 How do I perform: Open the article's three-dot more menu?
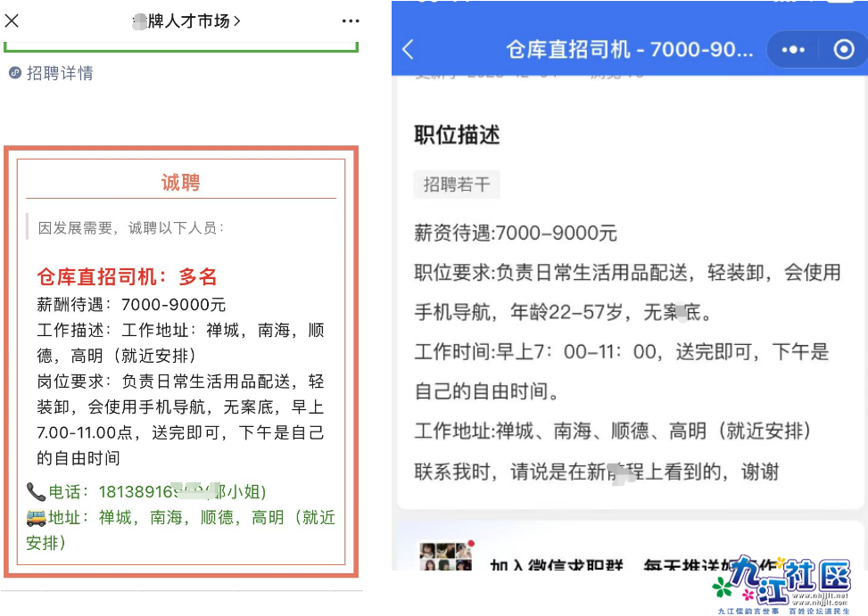pos(351,21)
